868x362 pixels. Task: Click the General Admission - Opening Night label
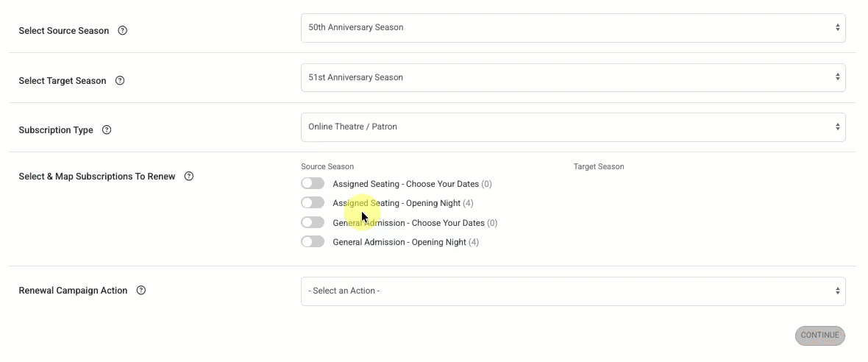click(399, 243)
